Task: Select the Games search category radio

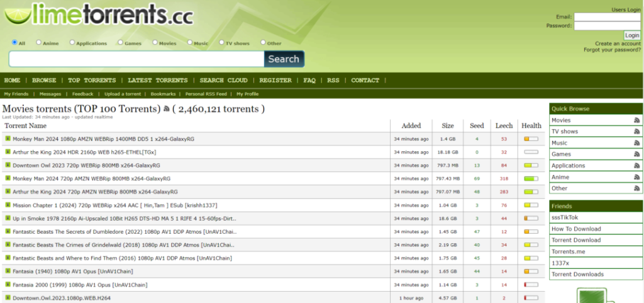Action: click(120, 42)
